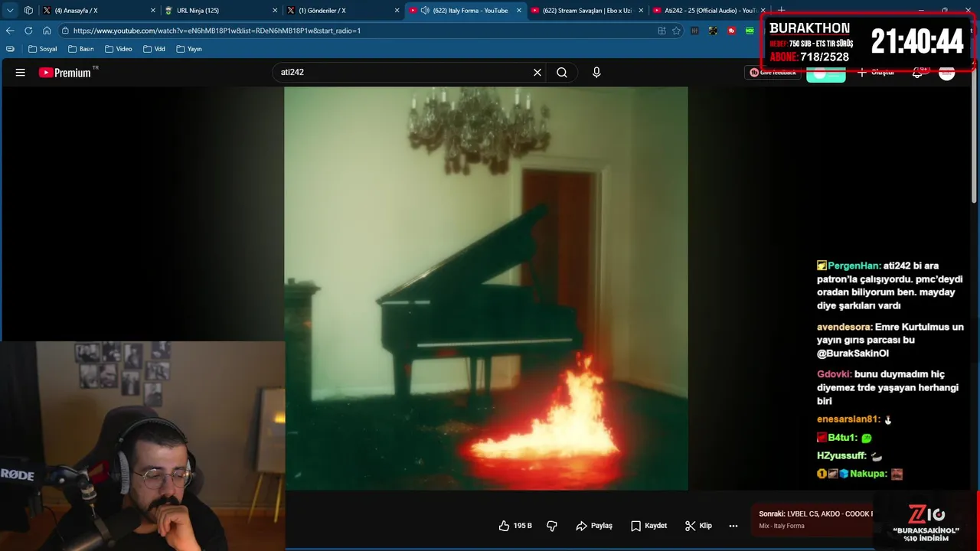Viewport: 980px width, 551px height.
Task: Close the URL Ninja tab
Action: click(275, 11)
